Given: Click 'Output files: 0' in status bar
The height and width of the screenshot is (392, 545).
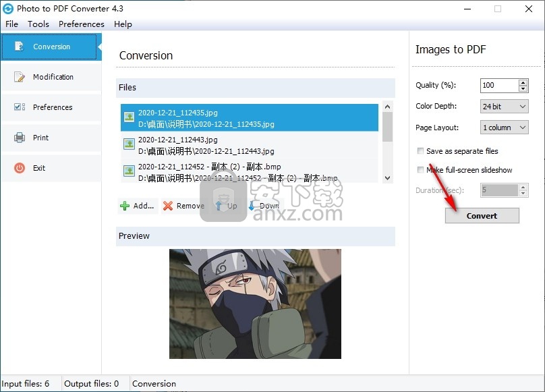Looking at the screenshot, I should [x=92, y=384].
